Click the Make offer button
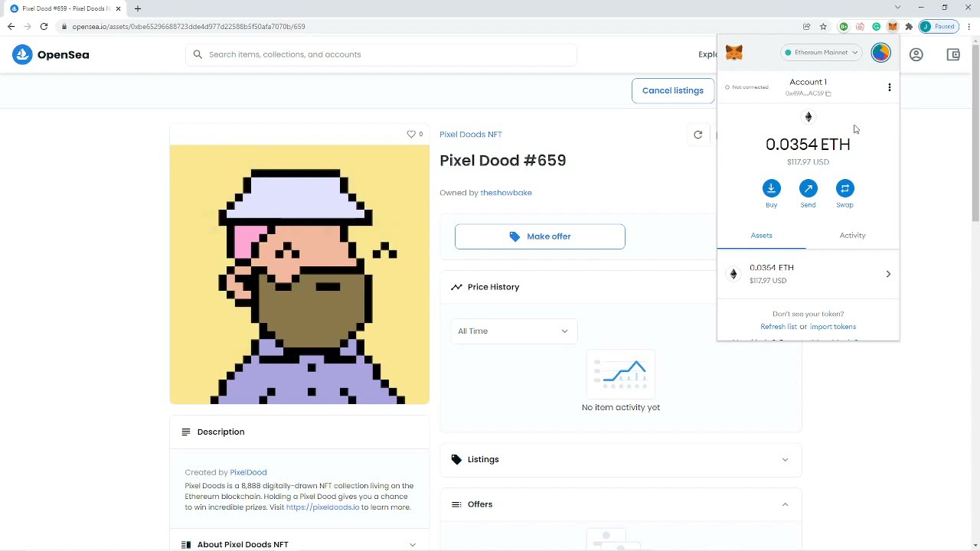The image size is (980, 551). coord(540,236)
